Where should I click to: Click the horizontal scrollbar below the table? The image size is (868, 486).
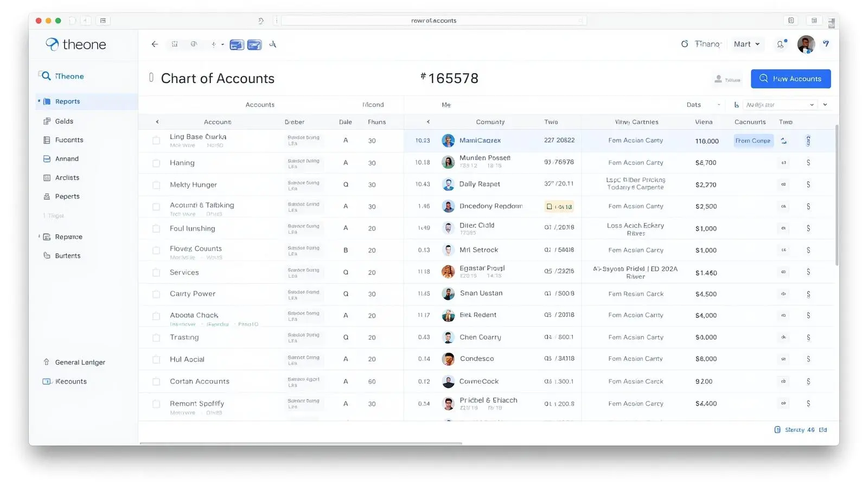click(x=301, y=444)
